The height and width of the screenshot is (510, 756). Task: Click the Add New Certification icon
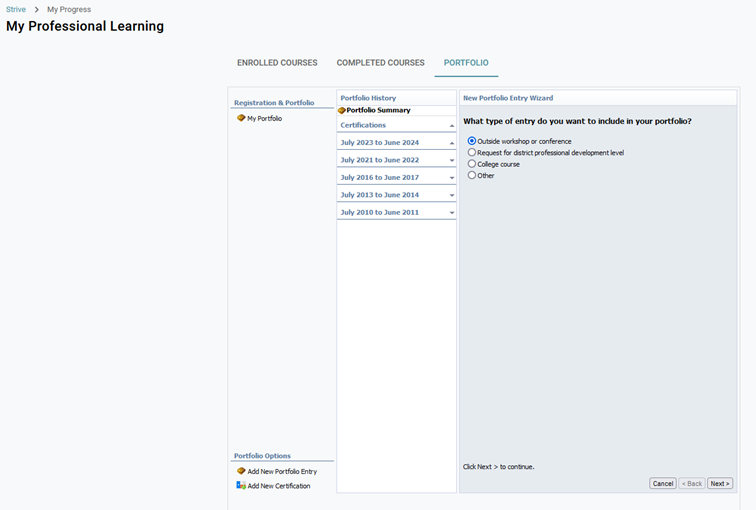pyautogui.click(x=241, y=486)
